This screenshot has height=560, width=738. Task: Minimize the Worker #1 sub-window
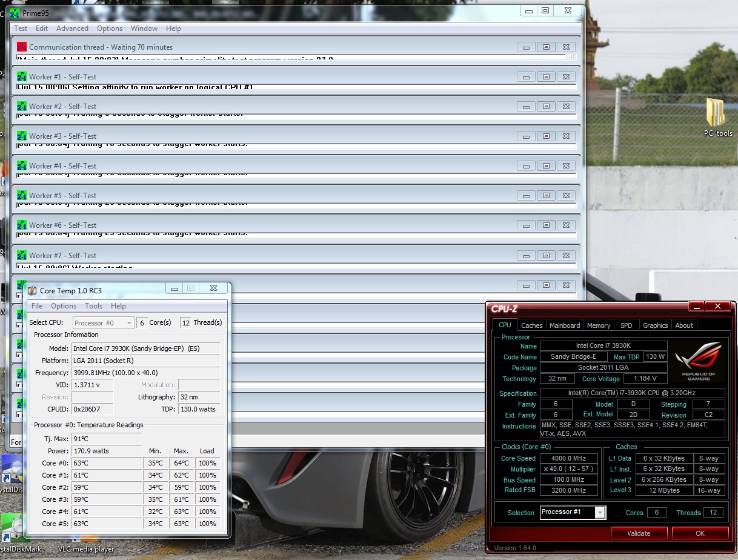pyautogui.click(x=526, y=77)
